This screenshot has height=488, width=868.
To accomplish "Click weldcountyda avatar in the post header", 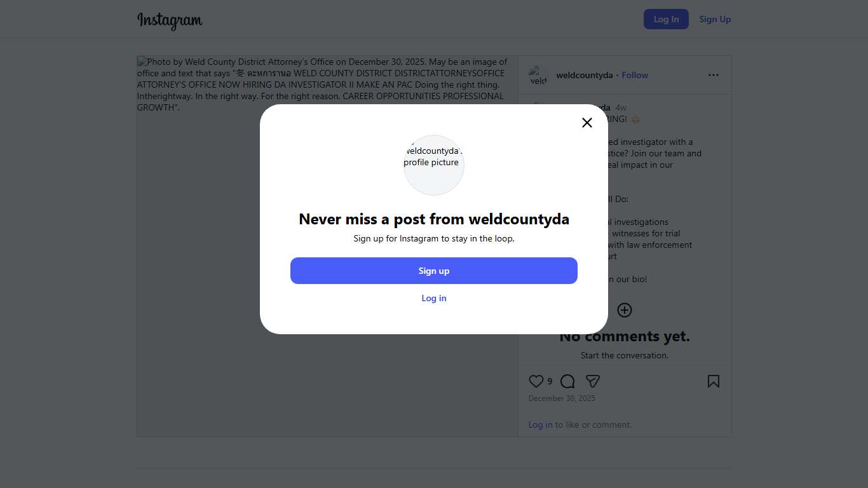I will [539, 75].
